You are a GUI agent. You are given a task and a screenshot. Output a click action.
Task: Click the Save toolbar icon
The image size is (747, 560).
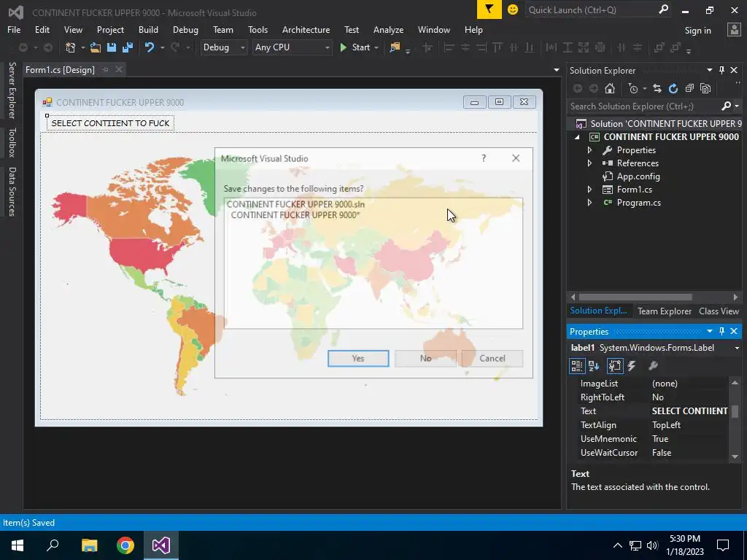112,47
